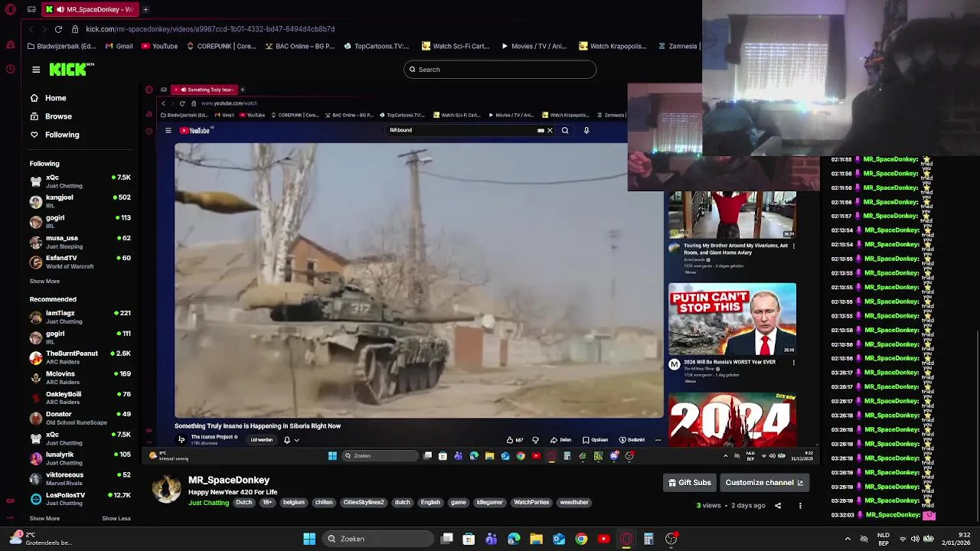Click the YouTube search magnifier in video
Viewport: 980px width, 551px height.
[565, 130]
